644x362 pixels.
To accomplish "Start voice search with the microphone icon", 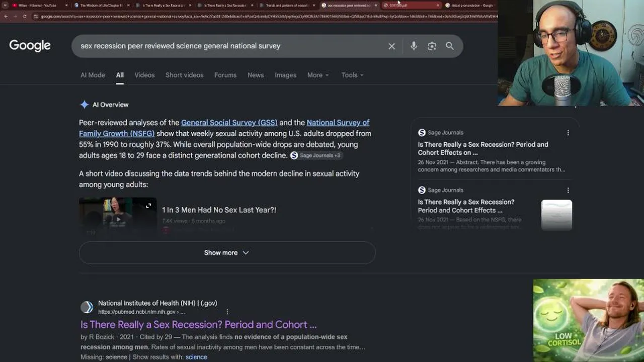I will tap(414, 46).
